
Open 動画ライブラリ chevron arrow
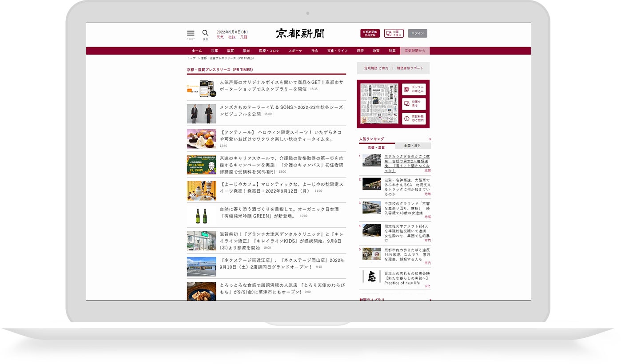click(x=430, y=300)
